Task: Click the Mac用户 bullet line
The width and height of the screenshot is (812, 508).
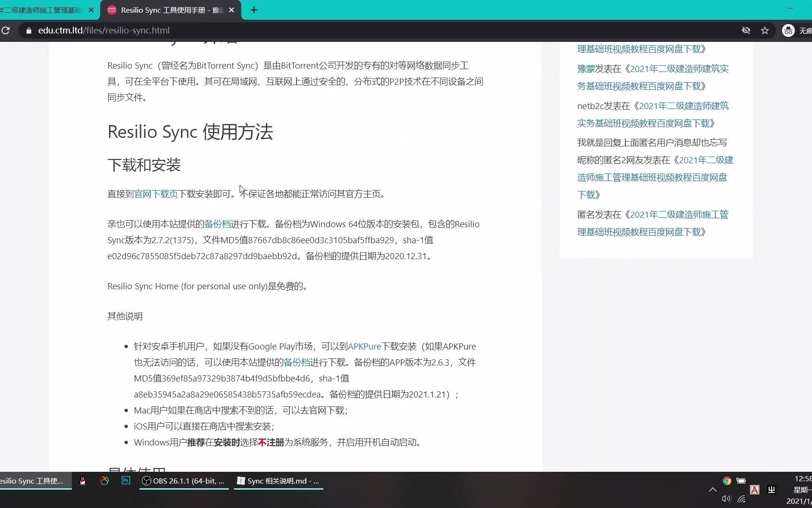Action: (241, 410)
